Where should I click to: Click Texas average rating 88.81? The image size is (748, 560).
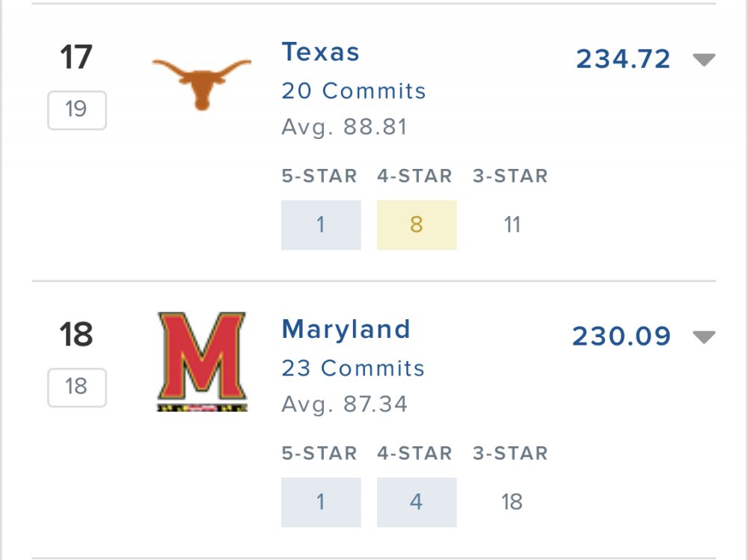(x=344, y=127)
